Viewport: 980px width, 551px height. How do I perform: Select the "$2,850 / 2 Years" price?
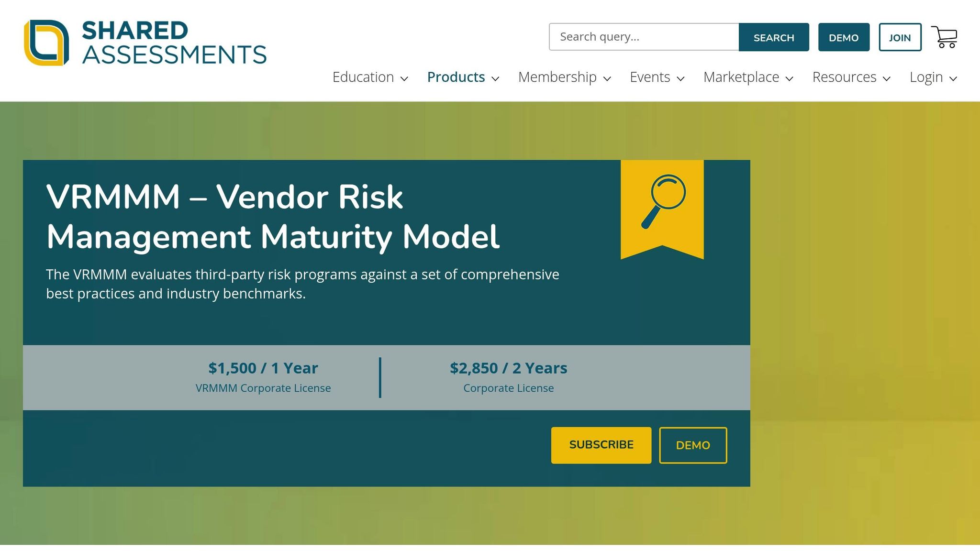pyautogui.click(x=508, y=368)
